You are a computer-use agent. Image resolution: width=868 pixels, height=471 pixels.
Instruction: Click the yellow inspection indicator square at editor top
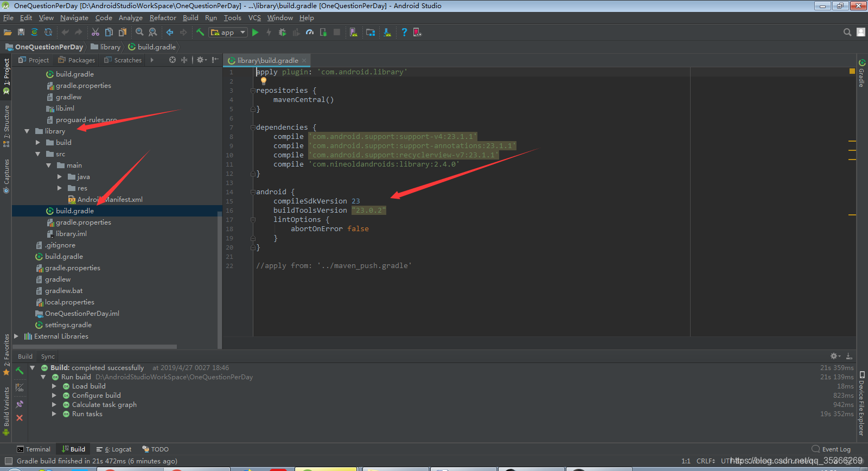852,71
